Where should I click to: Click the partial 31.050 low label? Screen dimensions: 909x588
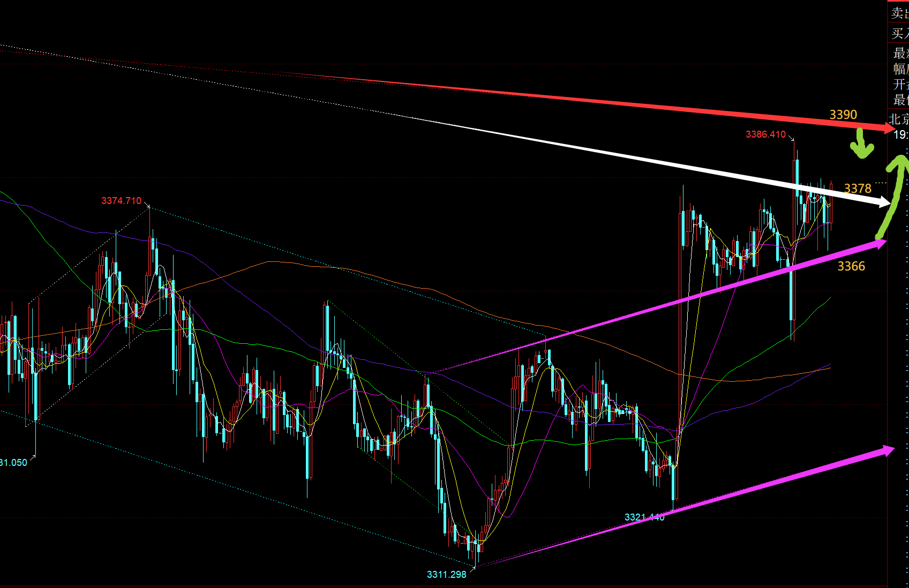point(13,463)
